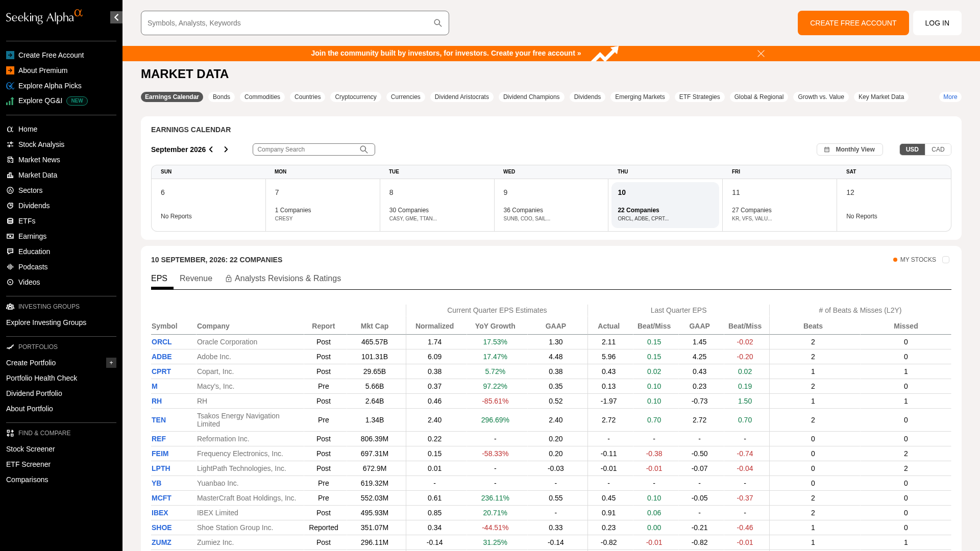Click the search magnifier icon in top bar
This screenshot has height=551, width=980.
click(438, 23)
